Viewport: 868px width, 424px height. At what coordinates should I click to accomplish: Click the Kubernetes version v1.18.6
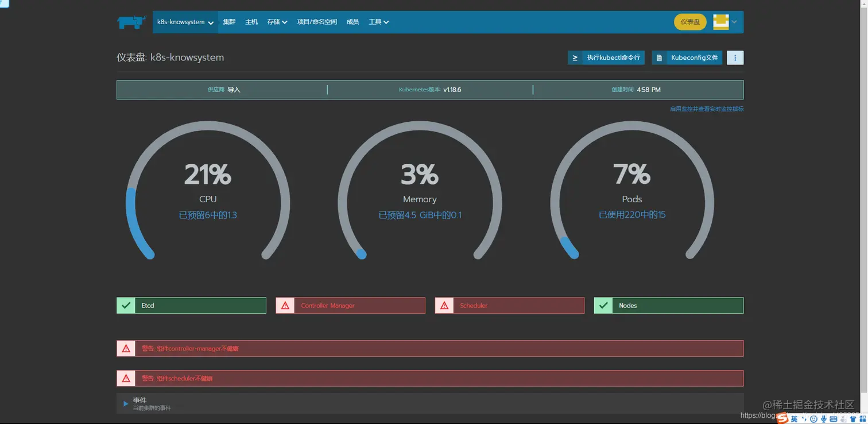coord(452,90)
